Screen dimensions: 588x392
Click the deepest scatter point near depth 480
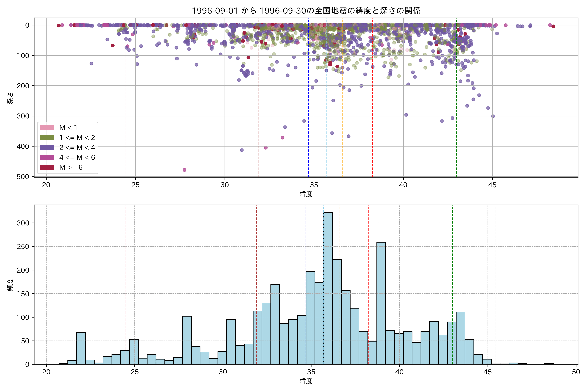[x=185, y=170]
